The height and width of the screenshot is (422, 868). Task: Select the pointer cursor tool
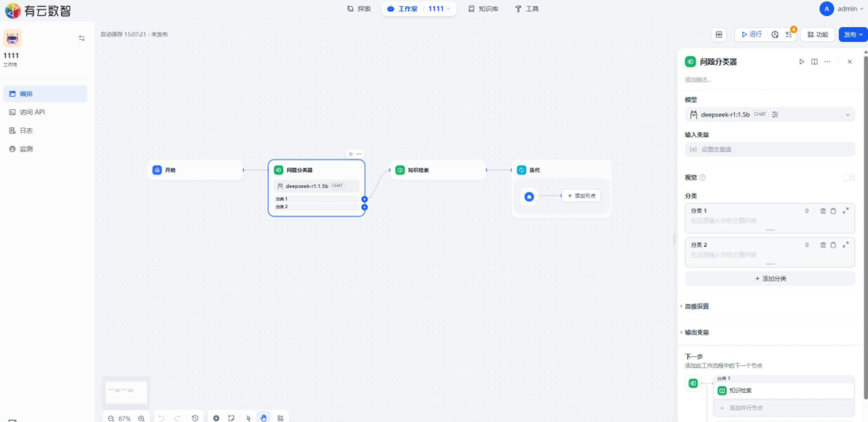coord(248,418)
